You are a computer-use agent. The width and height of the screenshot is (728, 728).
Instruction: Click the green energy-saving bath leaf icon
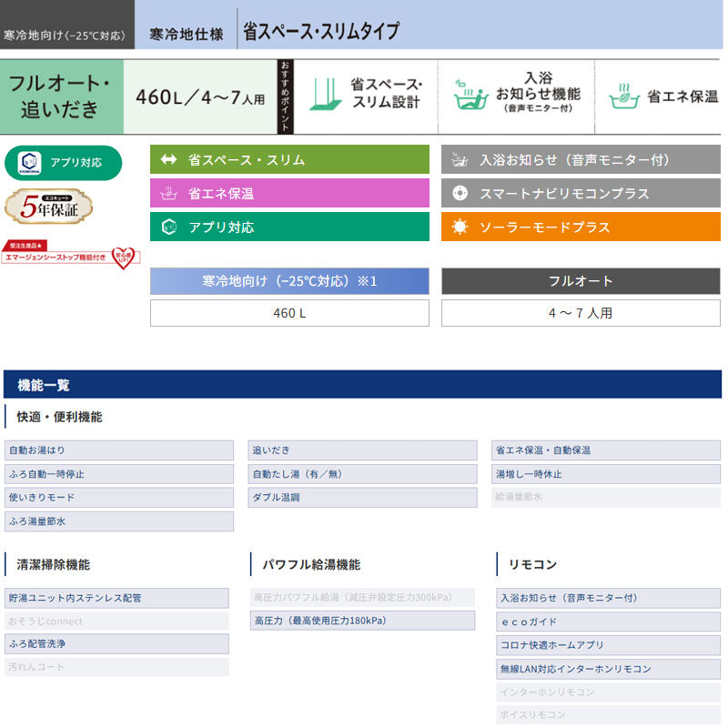624,96
